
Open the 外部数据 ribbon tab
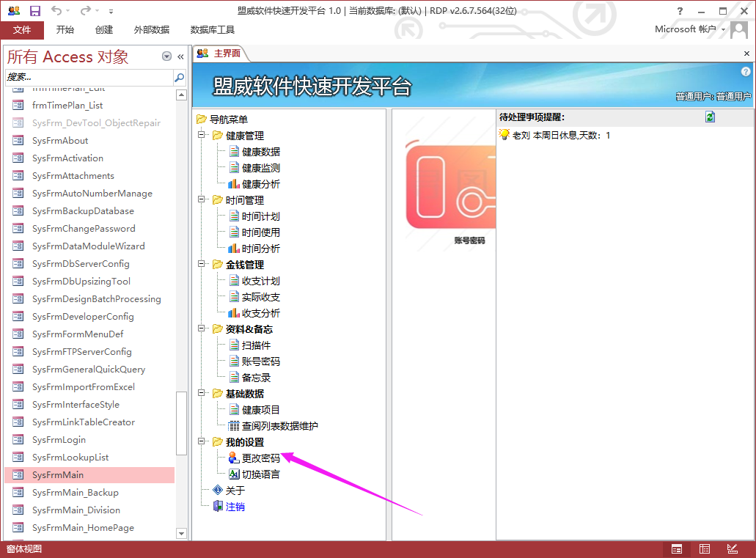tap(152, 30)
